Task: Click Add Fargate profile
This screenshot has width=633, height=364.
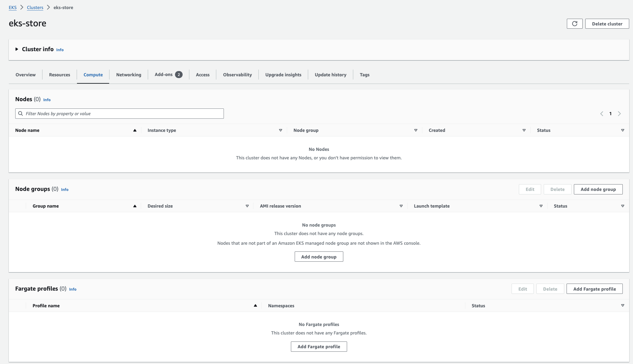Action: click(594, 289)
